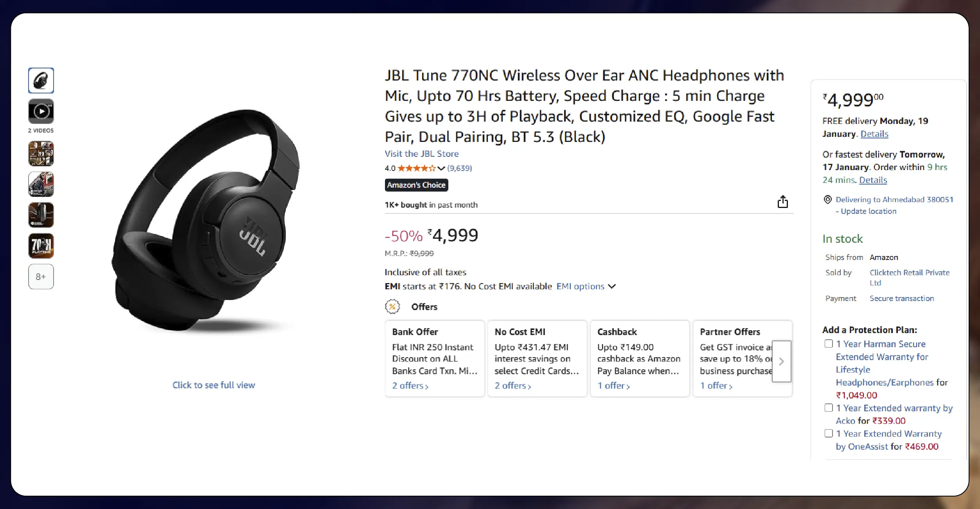The width and height of the screenshot is (980, 509).
Task: Click the Offers percent badge icon
Action: coord(392,307)
